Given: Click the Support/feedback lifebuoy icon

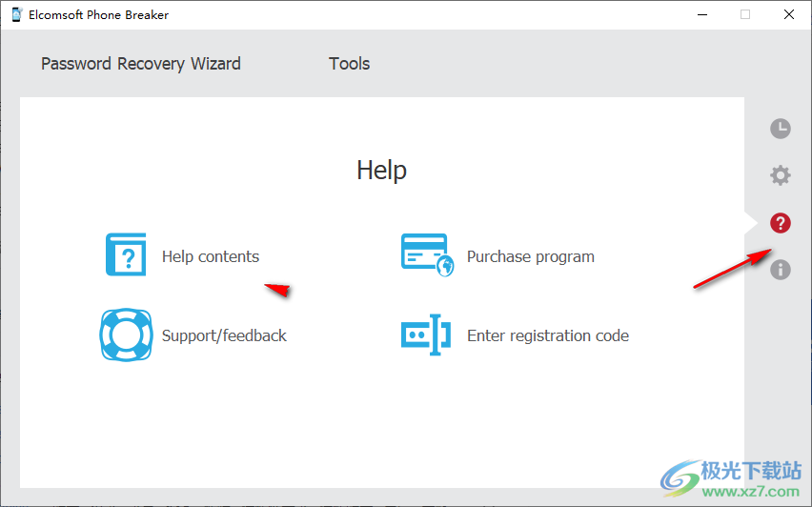Looking at the screenshot, I should click(x=126, y=335).
